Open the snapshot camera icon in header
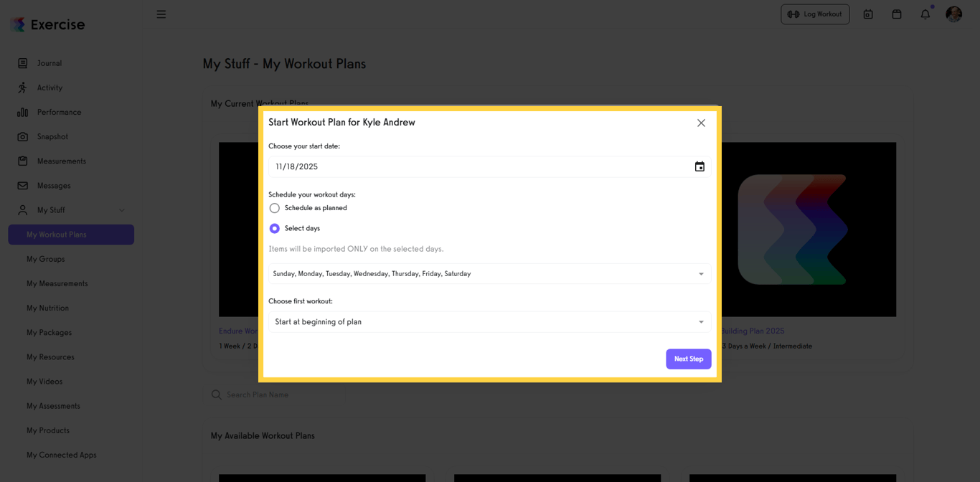 tap(868, 14)
